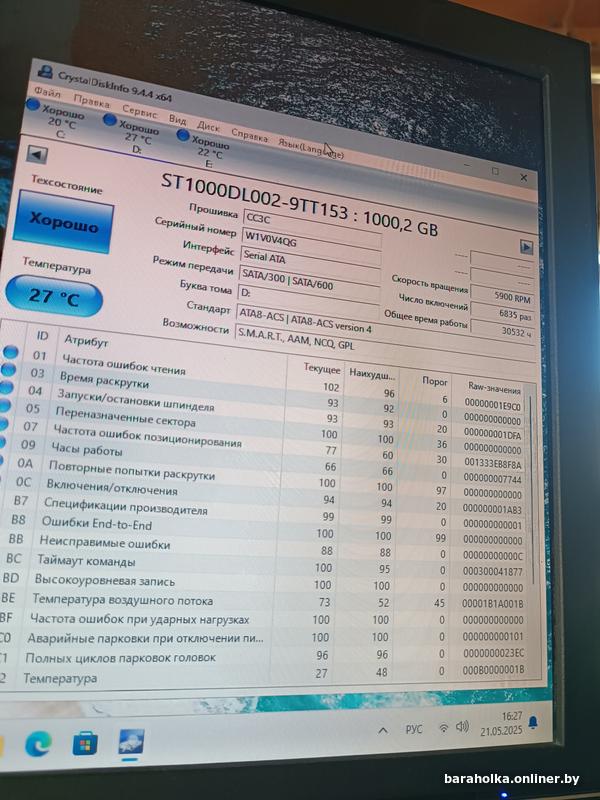This screenshot has width=600, height=800.
Task: Select the Включения/отключения attribute row
Action: tap(268, 495)
